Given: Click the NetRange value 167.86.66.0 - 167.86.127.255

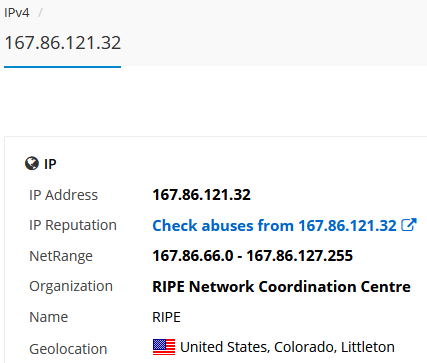Looking at the screenshot, I should (253, 256).
